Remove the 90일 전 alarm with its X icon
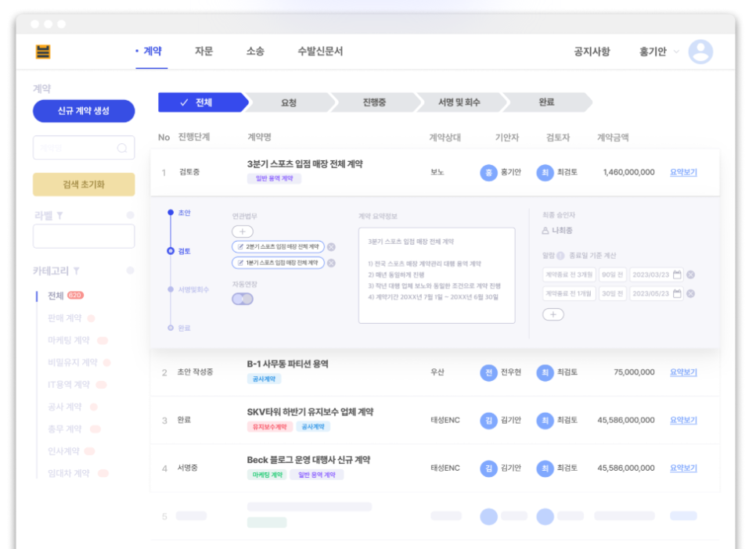The image size is (756, 549). coord(690,275)
